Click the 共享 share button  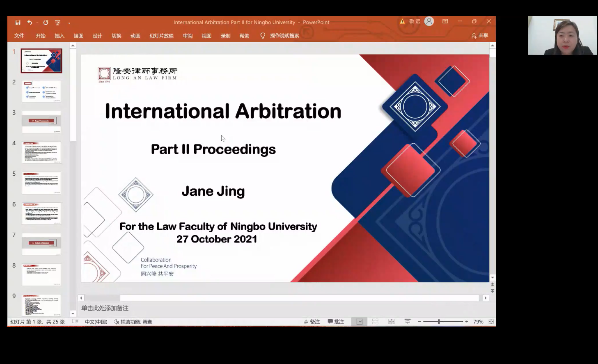click(x=480, y=36)
